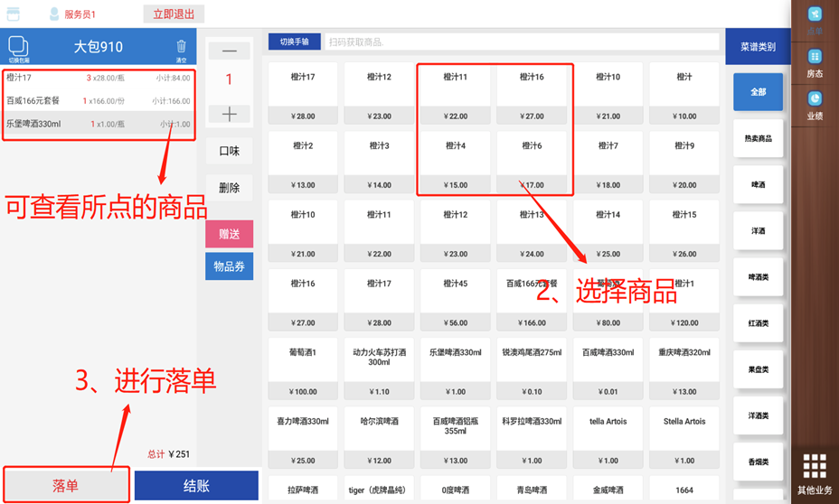
Task: Add the 橙汁 ¥10.00 product
Action: click(x=683, y=93)
